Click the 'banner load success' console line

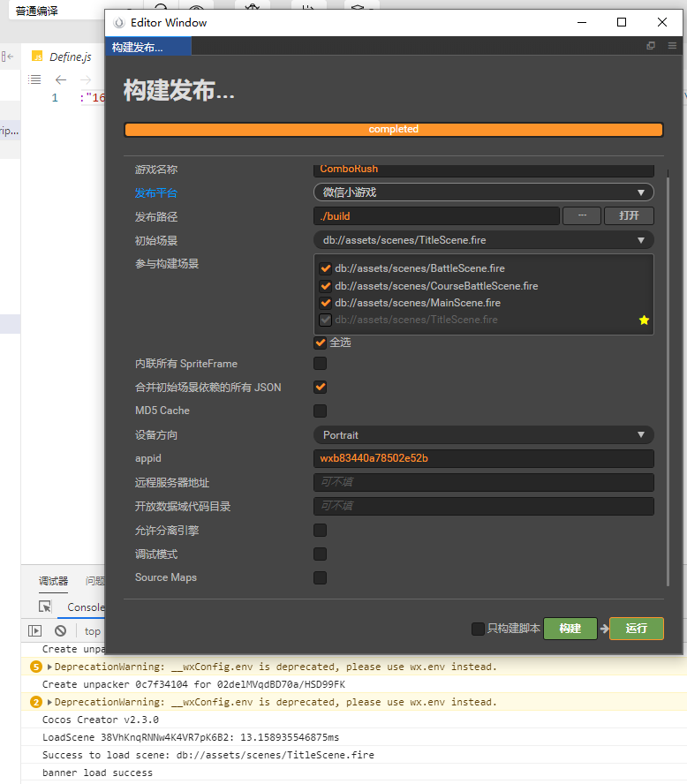tap(97, 773)
